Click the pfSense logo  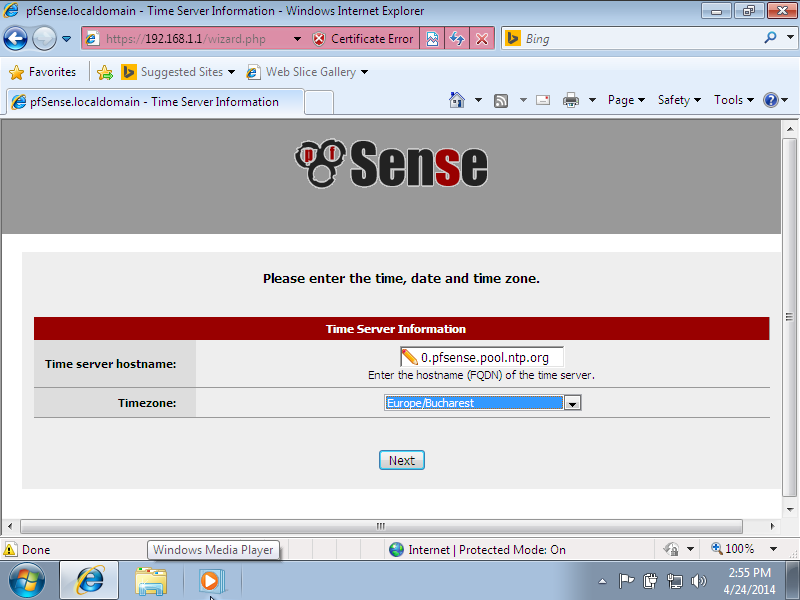[x=391, y=164]
